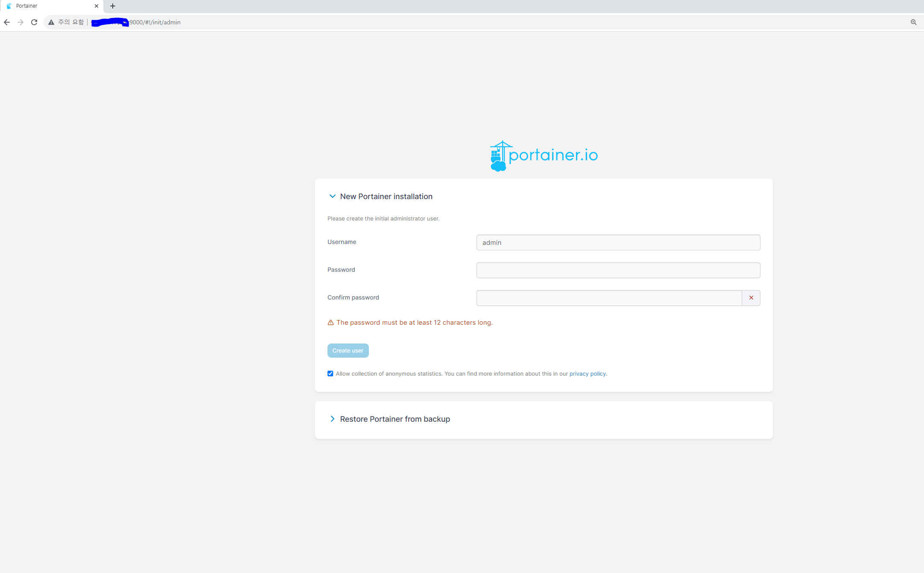
Task: Reload the Portainer page
Action: [34, 22]
